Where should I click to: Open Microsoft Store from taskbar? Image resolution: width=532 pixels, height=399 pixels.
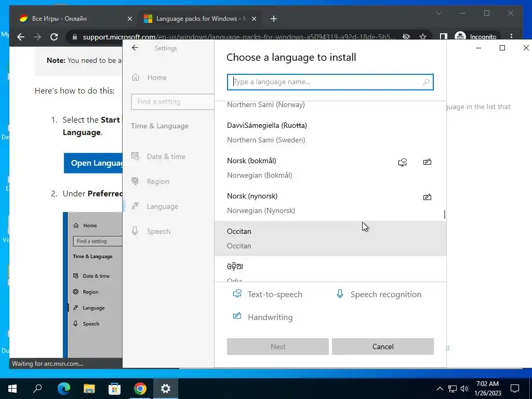(x=114, y=389)
